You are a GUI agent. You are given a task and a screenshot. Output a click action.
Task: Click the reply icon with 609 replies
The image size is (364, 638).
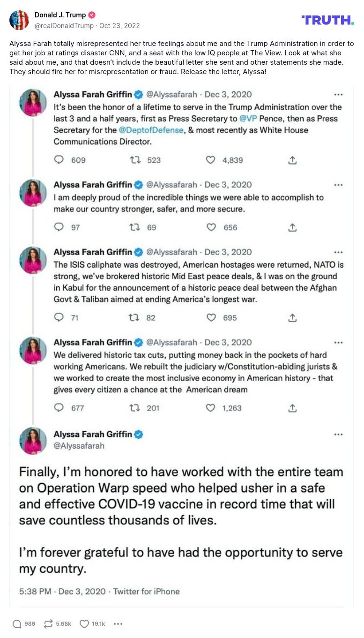[59, 160]
